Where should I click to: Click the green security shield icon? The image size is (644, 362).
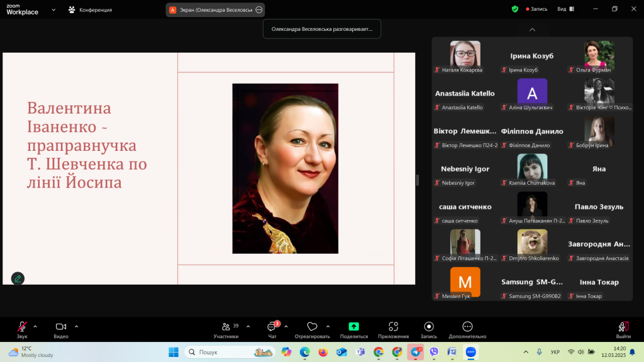[x=515, y=9]
